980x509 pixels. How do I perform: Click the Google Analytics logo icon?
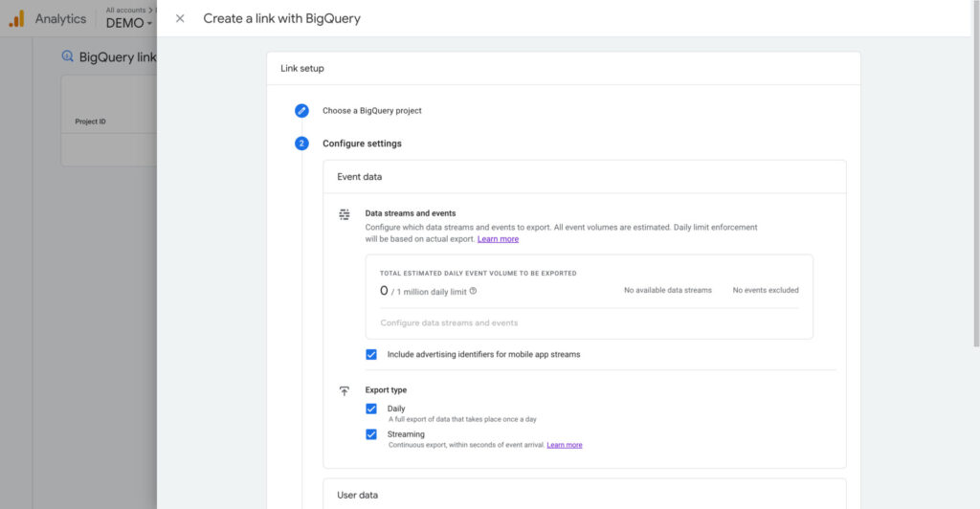[17, 19]
